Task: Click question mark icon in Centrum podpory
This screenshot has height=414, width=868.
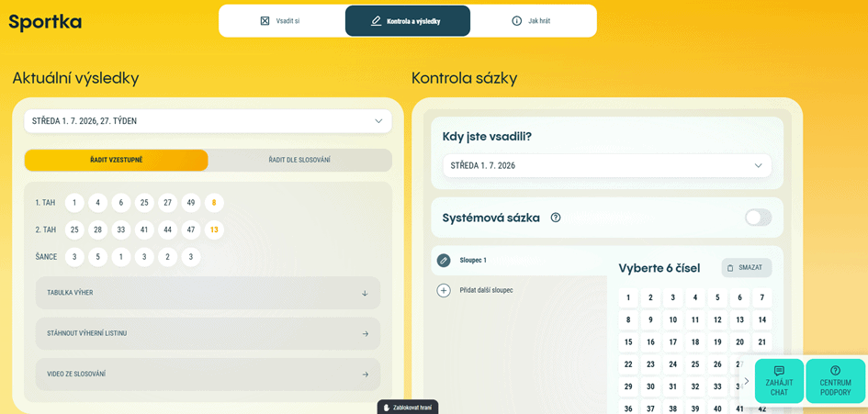Action: [835, 371]
